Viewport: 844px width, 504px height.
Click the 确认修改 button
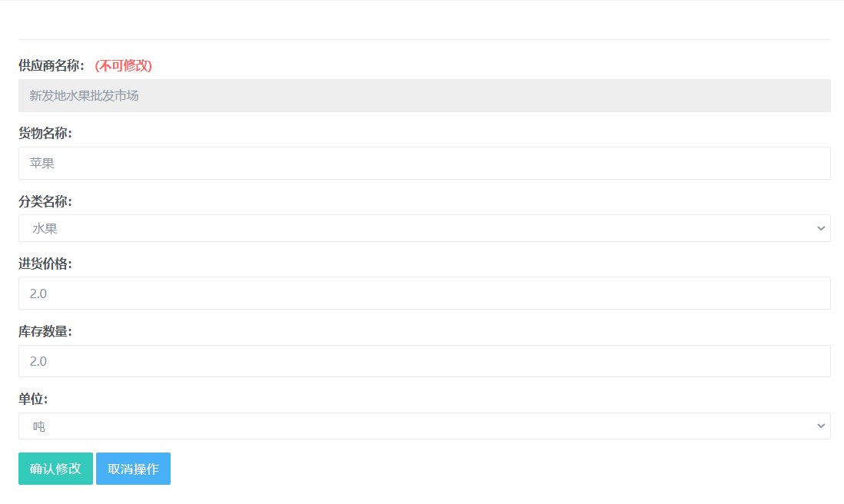click(x=55, y=469)
